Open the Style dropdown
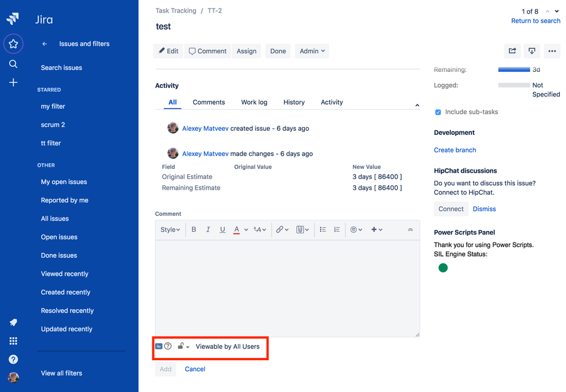 (170, 229)
